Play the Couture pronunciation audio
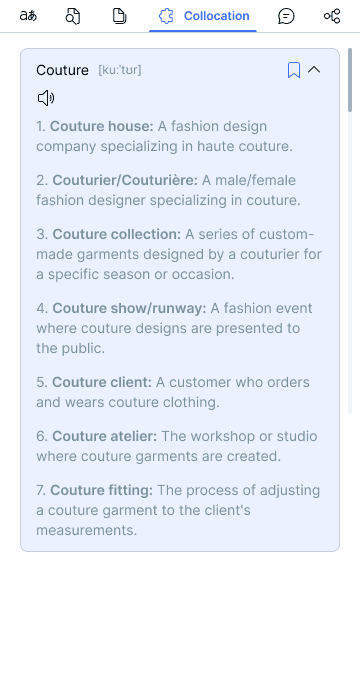 tap(46, 98)
